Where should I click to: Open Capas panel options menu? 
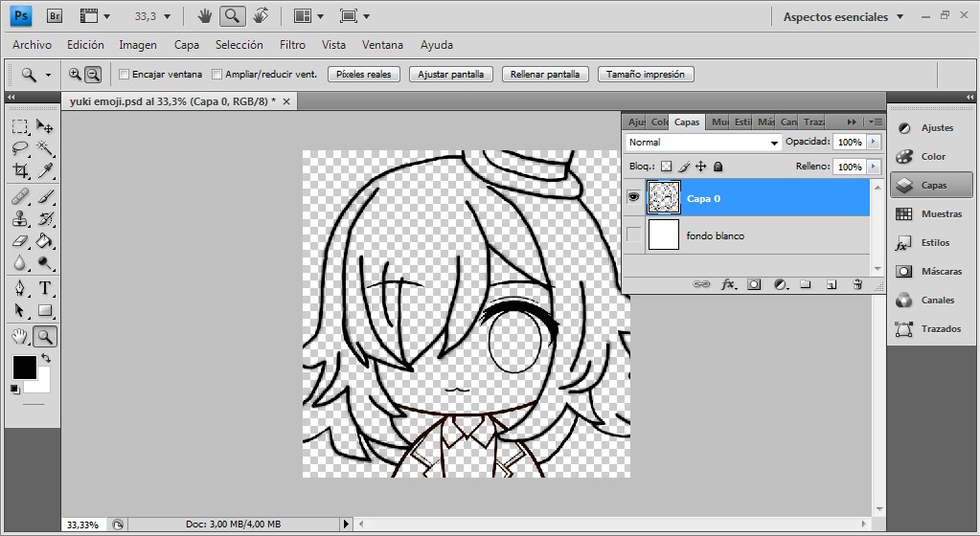[876, 122]
